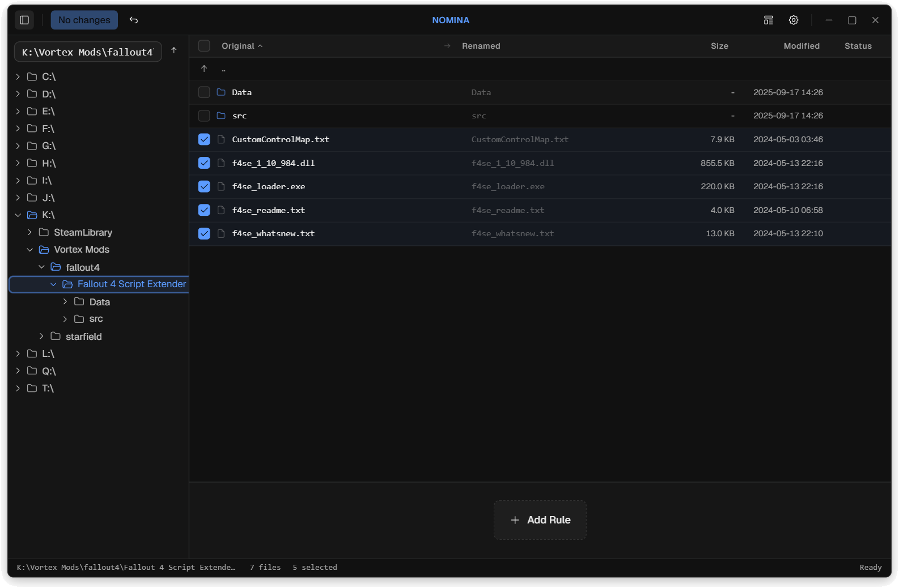The height and width of the screenshot is (588, 899).
Task: Open settings gear icon
Action: click(x=794, y=20)
